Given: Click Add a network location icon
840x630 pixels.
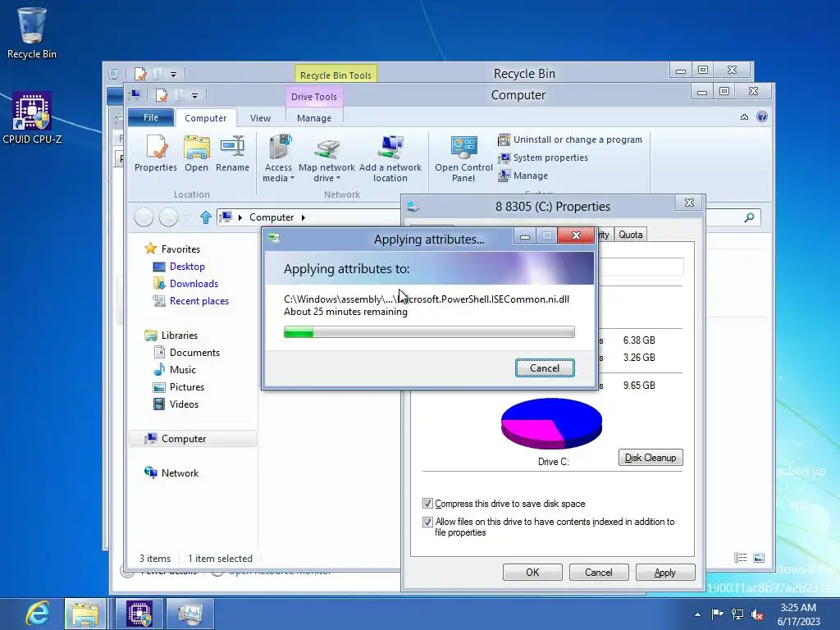Looking at the screenshot, I should [390, 158].
